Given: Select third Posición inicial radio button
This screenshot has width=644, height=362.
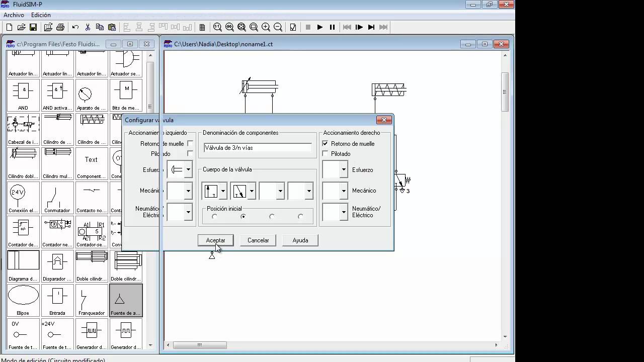Looking at the screenshot, I should 272,217.
